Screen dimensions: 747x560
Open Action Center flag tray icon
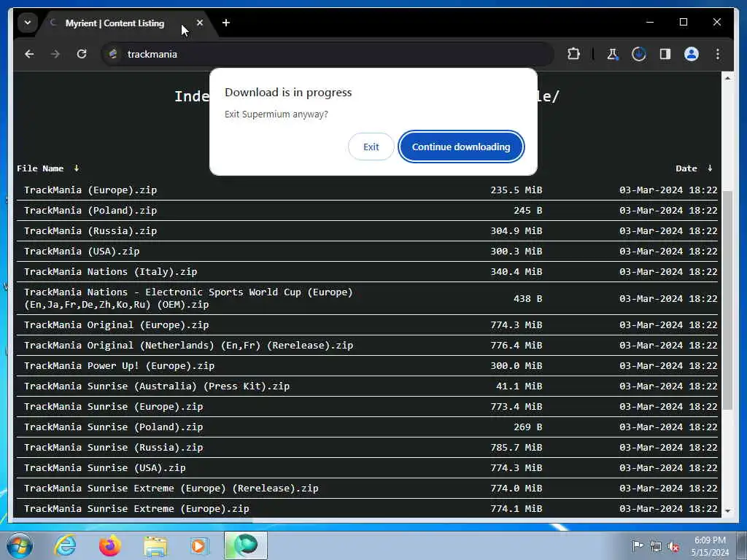(637, 545)
